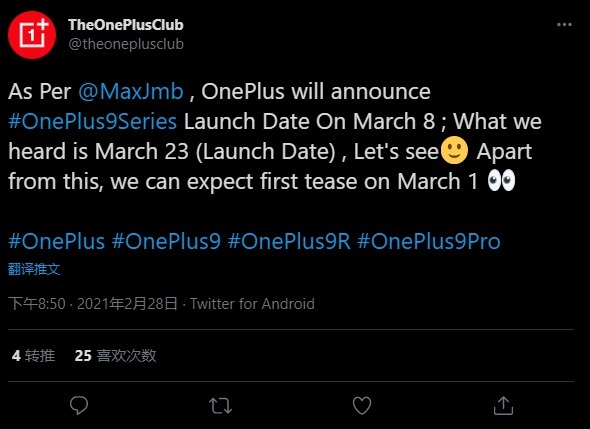Click the 翻译推文 translate tweet link
Viewport: 590px width, 429px height.
(x=34, y=269)
